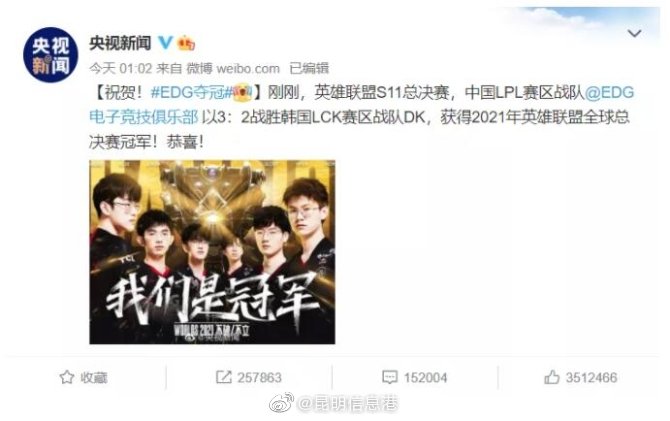This screenshot has height=421, width=670.
Task: Click the star favorite icon
Action: (67, 377)
